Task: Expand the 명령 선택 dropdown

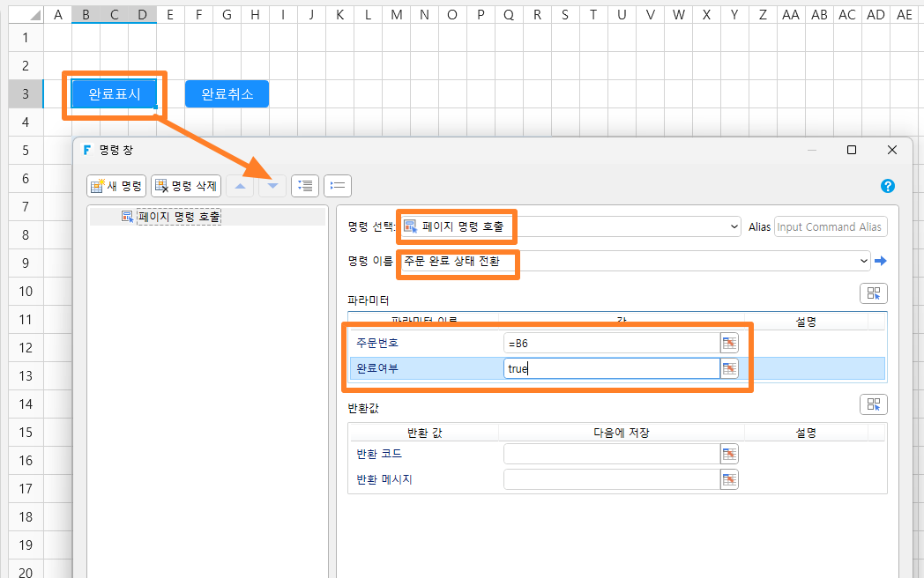Action: click(x=734, y=226)
